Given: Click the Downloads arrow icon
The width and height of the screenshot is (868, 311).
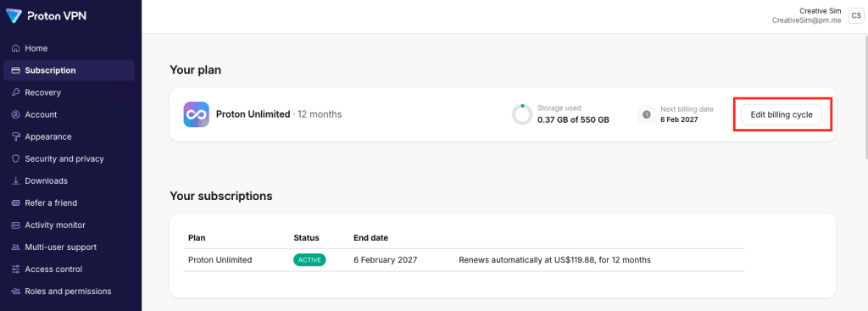Looking at the screenshot, I should pos(15,181).
